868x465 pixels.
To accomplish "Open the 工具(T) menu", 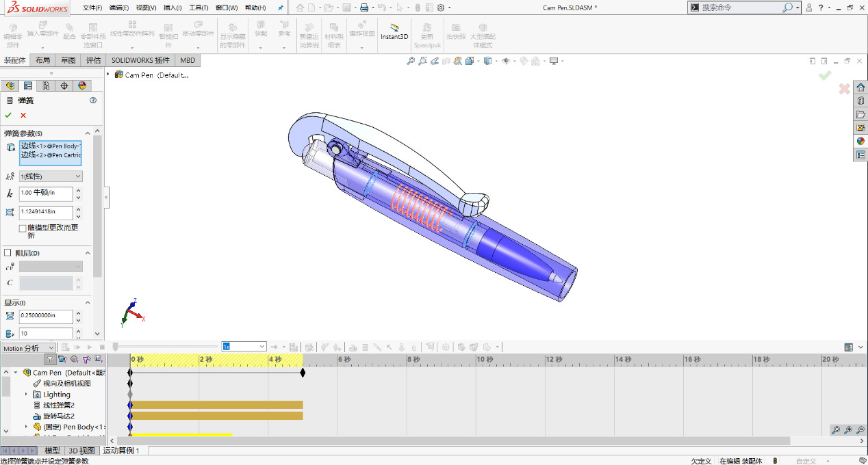I will point(199,8).
